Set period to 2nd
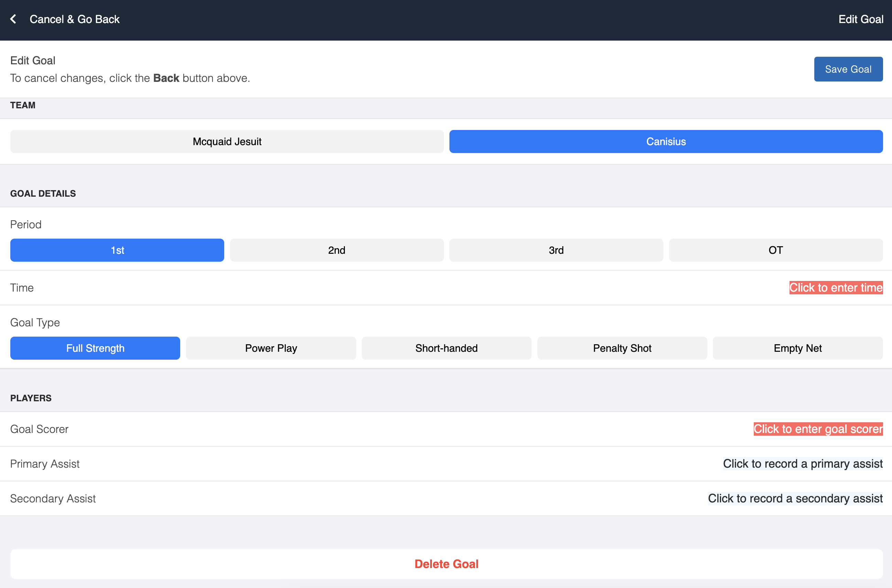This screenshot has height=588, width=892. 336,250
